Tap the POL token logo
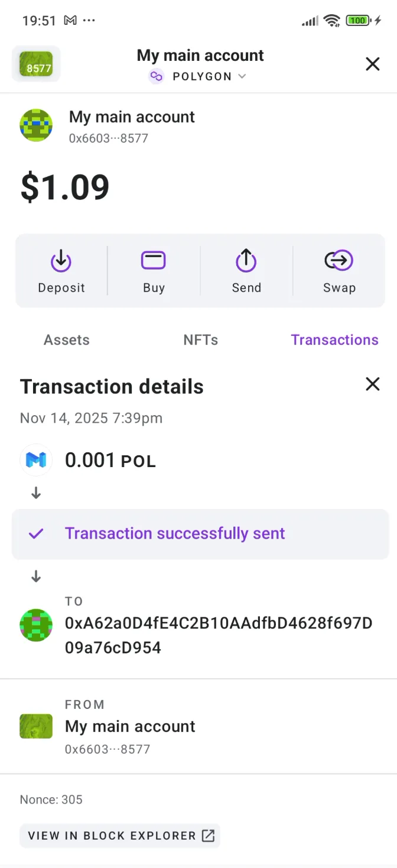This screenshot has height=868, width=397. pos(36,460)
